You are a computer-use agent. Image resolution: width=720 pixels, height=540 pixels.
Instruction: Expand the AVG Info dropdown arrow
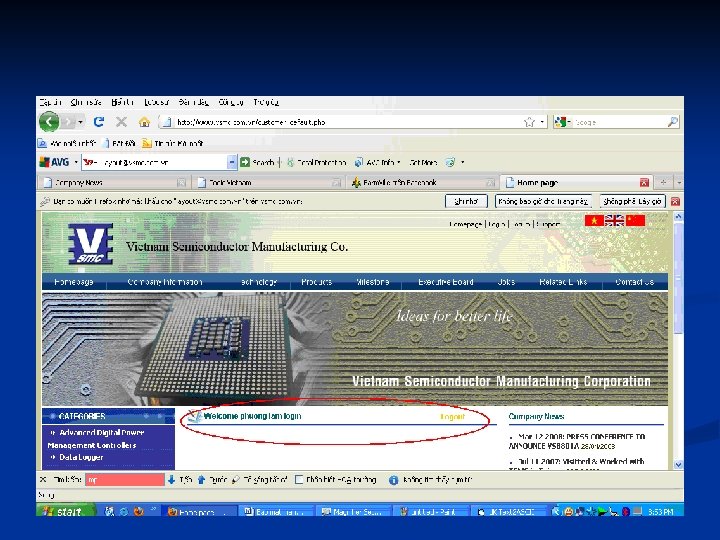(x=399, y=162)
